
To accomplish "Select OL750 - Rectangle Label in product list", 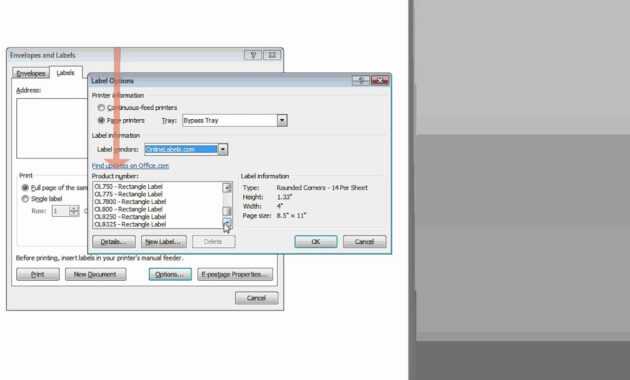I will click(x=129, y=186).
